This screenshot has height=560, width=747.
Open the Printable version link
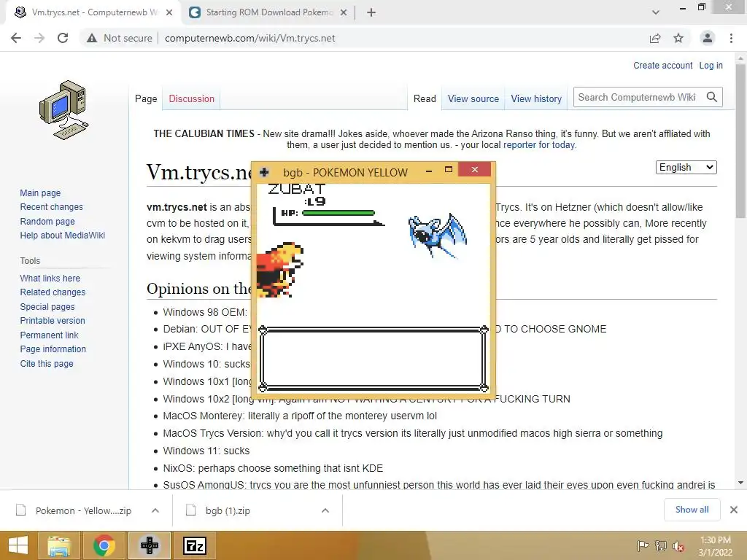pos(53,321)
